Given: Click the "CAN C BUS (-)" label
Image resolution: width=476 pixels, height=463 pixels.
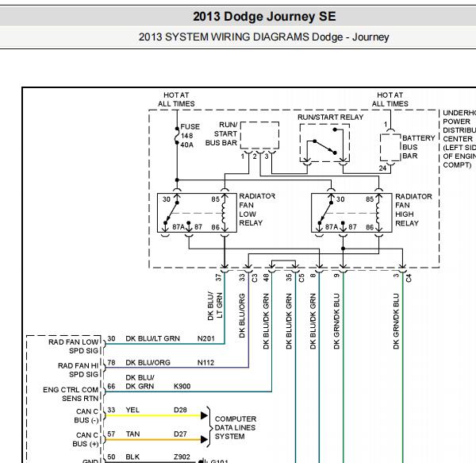Looking at the screenshot, I should 86,416.
